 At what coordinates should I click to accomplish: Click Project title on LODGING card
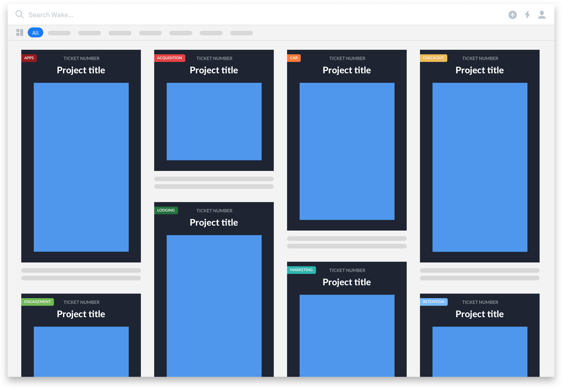[214, 223]
